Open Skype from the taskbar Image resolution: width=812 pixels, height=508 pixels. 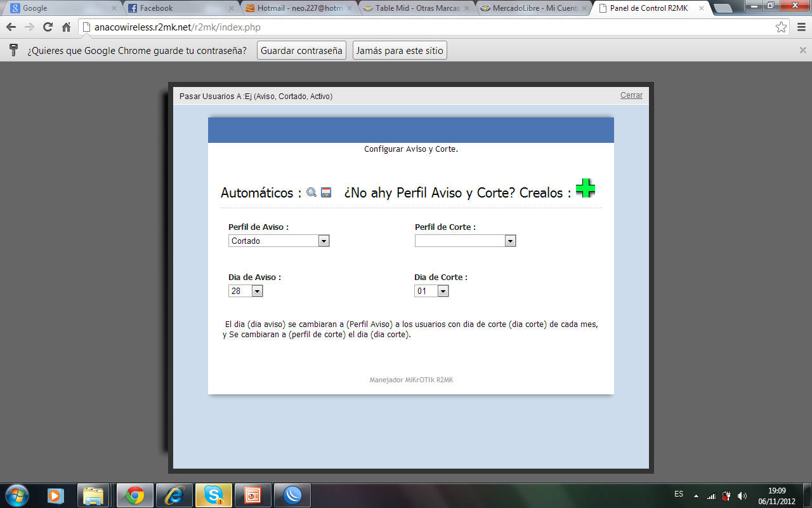pos(213,495)
